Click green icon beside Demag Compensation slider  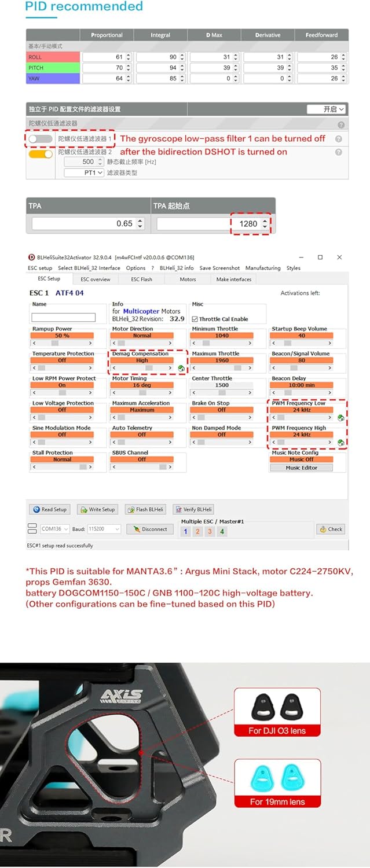coord(181,369)
